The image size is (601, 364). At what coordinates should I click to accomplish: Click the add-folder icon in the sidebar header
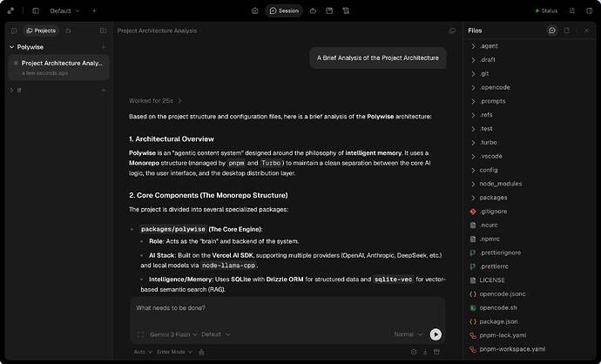pos(103,30)
